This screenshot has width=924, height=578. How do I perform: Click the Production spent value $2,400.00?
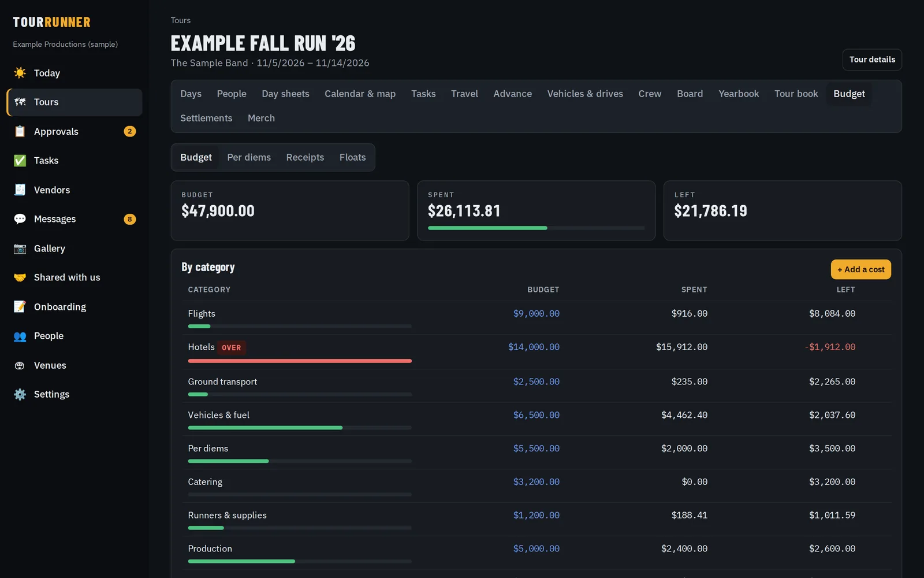(684, 549)
